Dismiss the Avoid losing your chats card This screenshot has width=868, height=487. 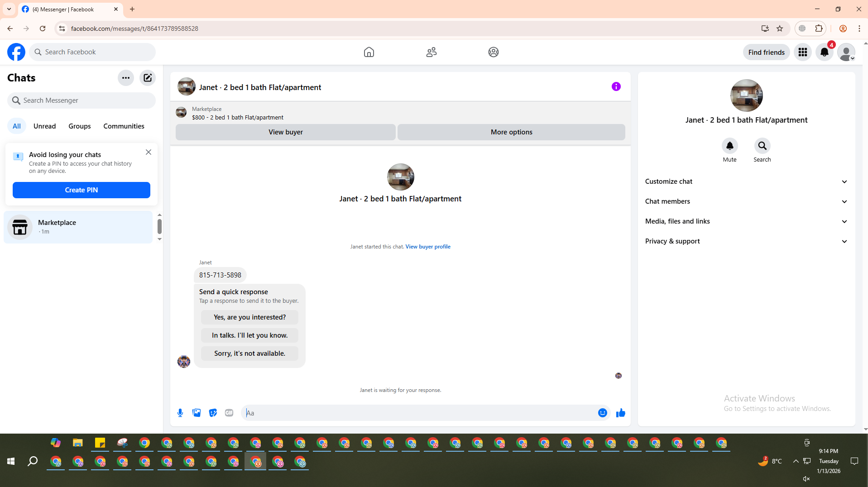tap(149, 152)
